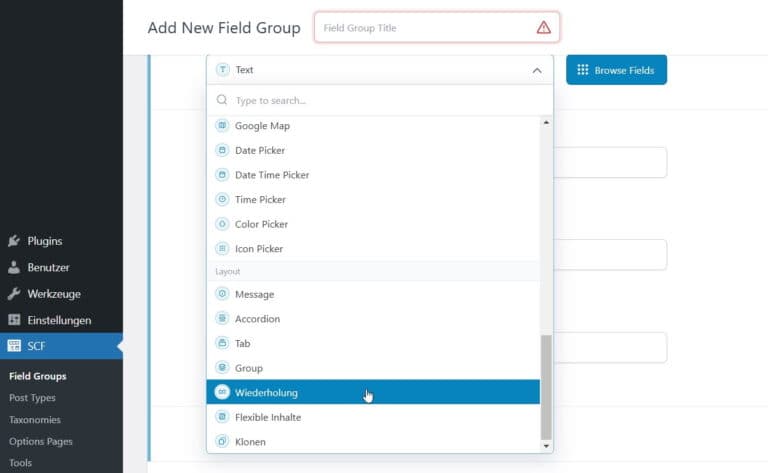Choose Flexible Inhalte field type
Image resolution: width=768 pixels, height=473 pixels.
[373, 417]
